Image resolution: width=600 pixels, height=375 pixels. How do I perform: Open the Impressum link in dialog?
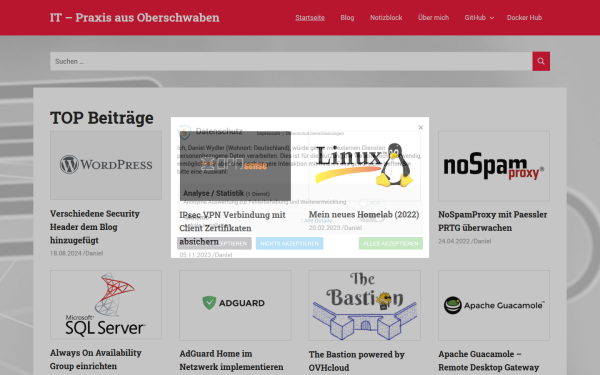268,134
